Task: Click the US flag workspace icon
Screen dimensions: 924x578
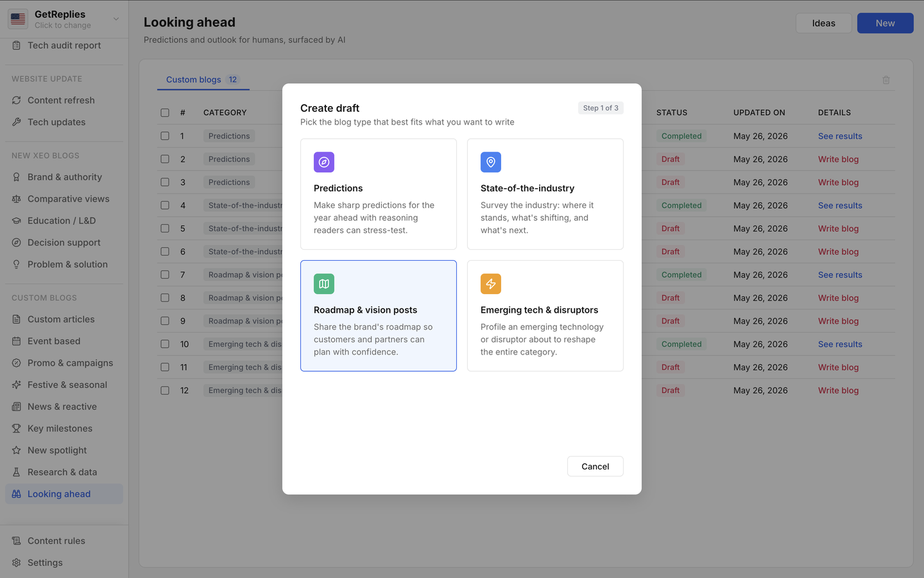Action: (18, 19)
